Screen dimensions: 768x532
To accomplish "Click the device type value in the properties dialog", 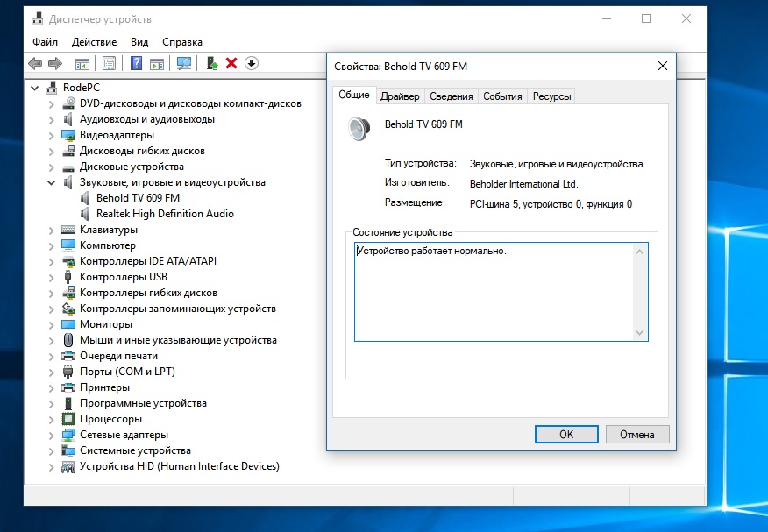I will (557, 164).
